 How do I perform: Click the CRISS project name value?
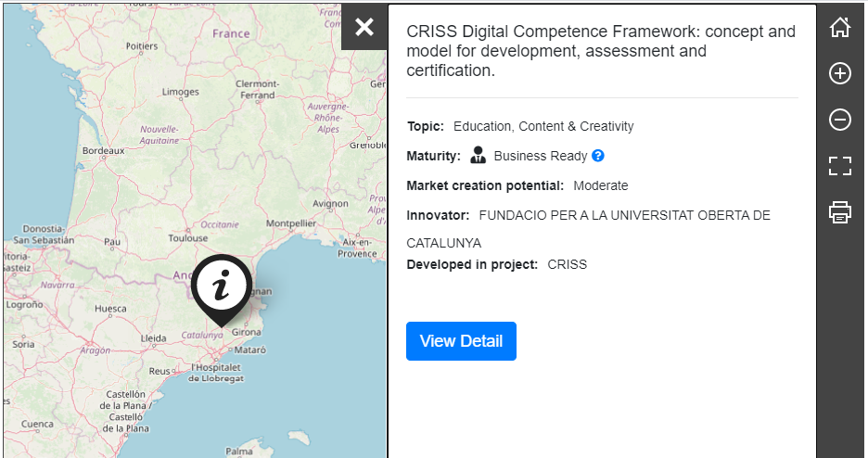point(567,264)
